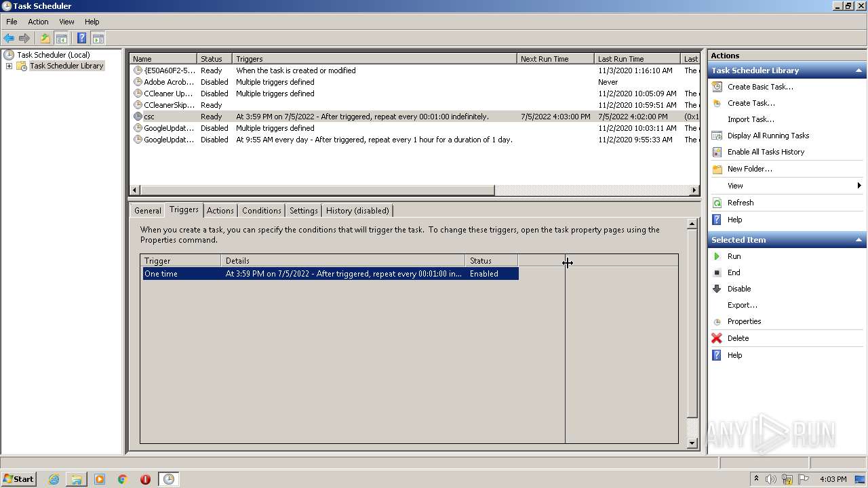868x488 pixels.
Task: Open Windows Explorer from the taskbar
Action: click(77, 479)
